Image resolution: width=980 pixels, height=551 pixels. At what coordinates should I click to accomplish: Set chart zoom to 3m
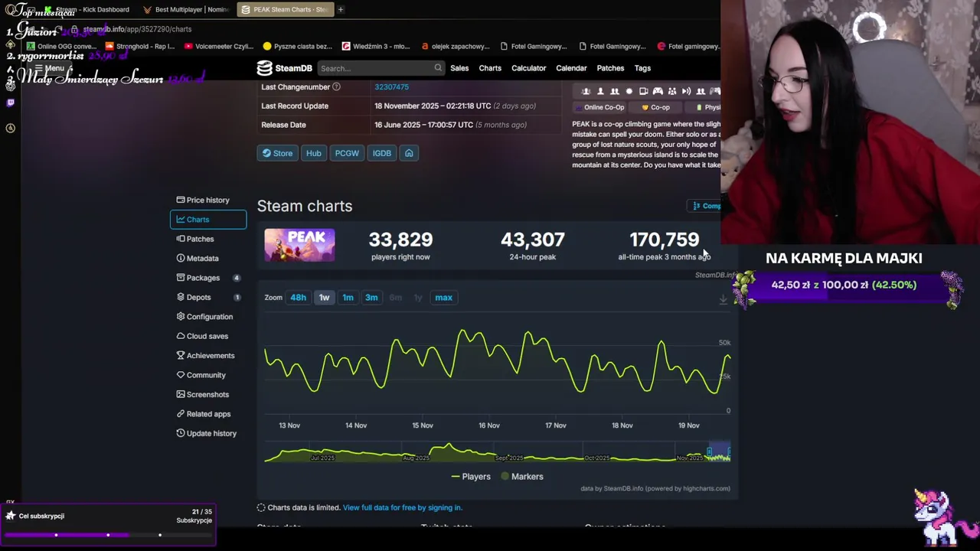tap(371, 298)
